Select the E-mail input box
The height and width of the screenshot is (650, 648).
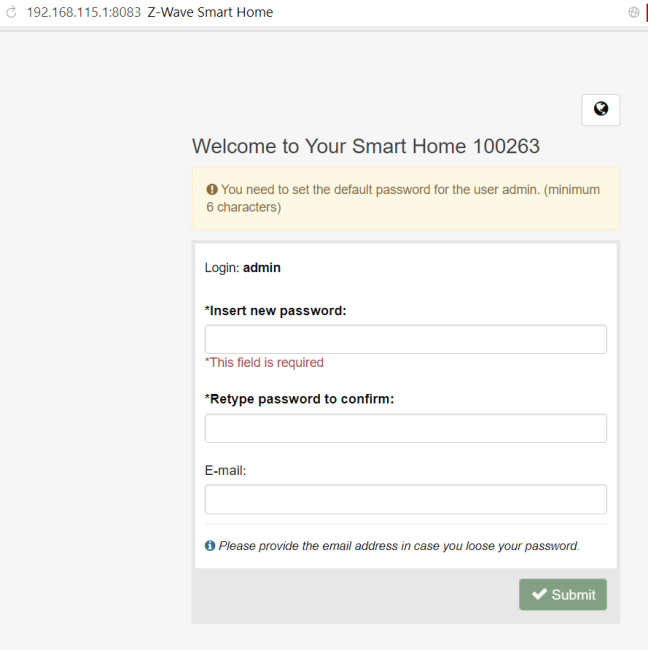point(405,499)
